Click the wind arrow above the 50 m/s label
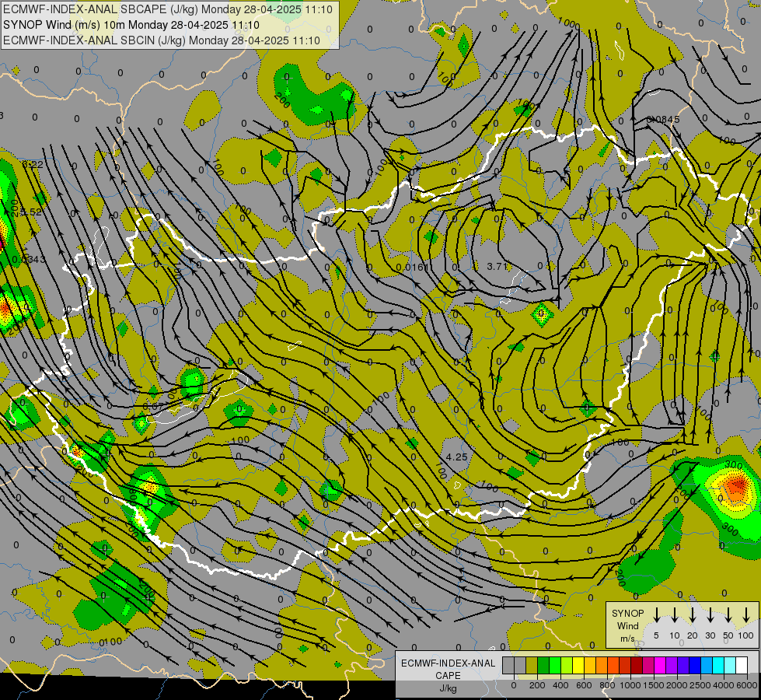Screen dimensions: 761x700 tap(728, 614)
